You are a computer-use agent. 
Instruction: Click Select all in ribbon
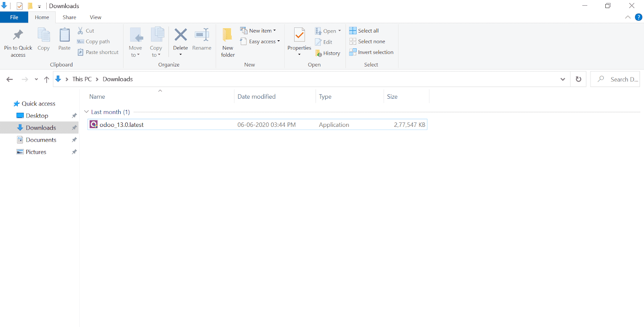(364, 31)
